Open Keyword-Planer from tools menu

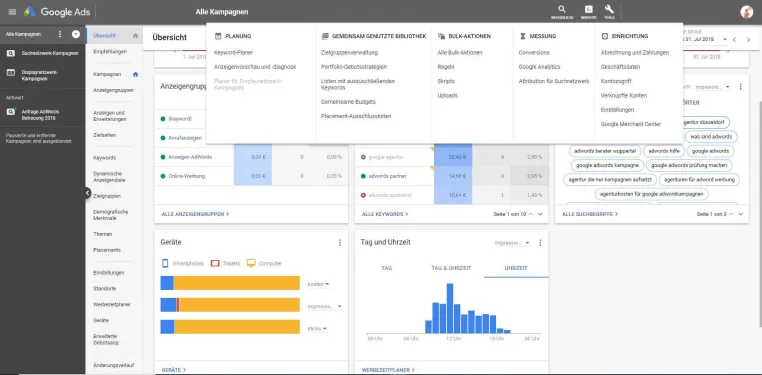point(233,52)
